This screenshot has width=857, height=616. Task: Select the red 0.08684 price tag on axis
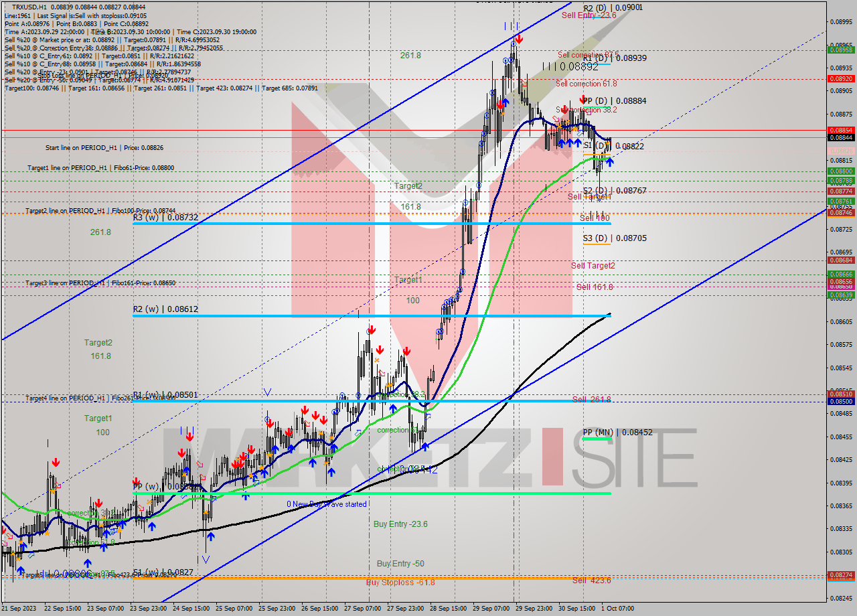pos(841,260)
